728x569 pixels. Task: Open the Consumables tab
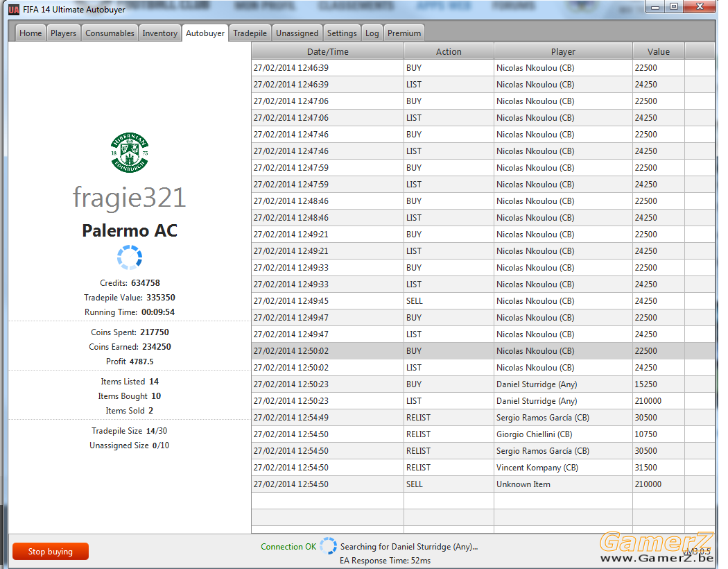click(110, 33)
